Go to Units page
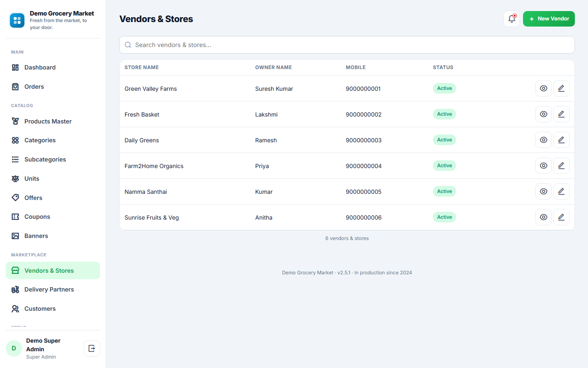Image resolution: width=588 pixels, height=368 pixels. point(53,179)
